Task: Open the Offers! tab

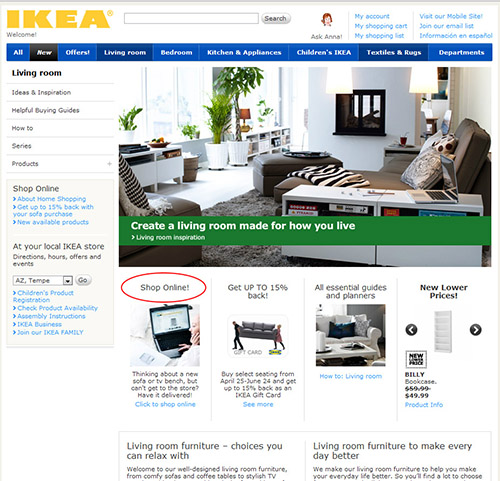Action: tap(77, 52)
